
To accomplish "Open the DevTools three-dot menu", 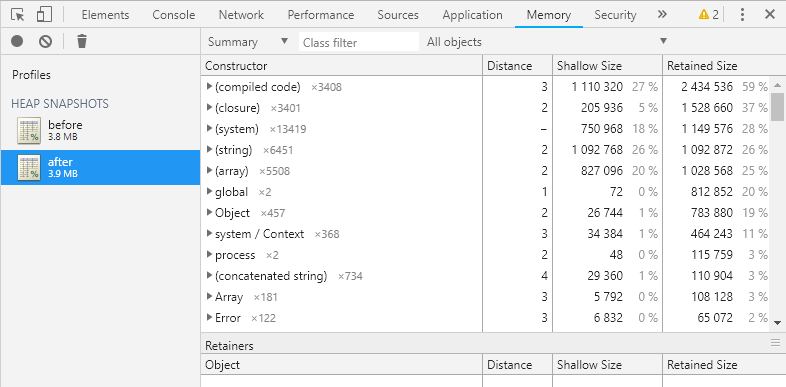I will click(742, 15).
